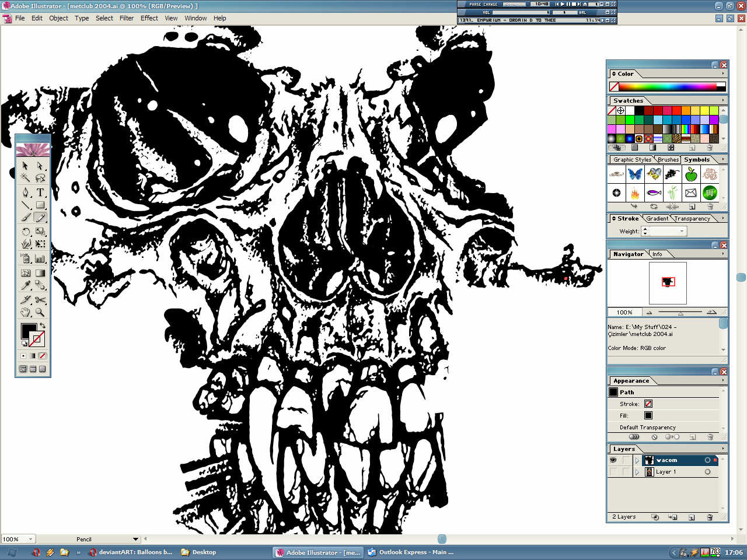The height and width of the screenshot is (560, 747).
Task: Choose the Blend tool
Action: [x=40, y=285]
